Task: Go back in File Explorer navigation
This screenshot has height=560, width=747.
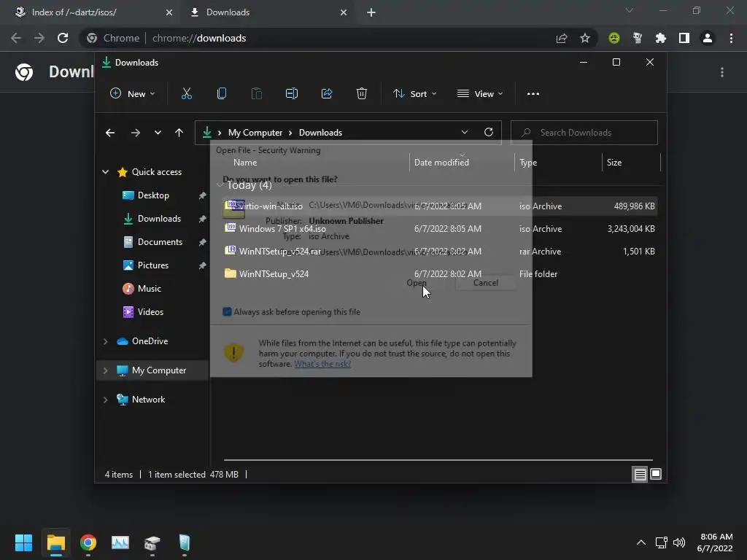Action: click(110, 133)
